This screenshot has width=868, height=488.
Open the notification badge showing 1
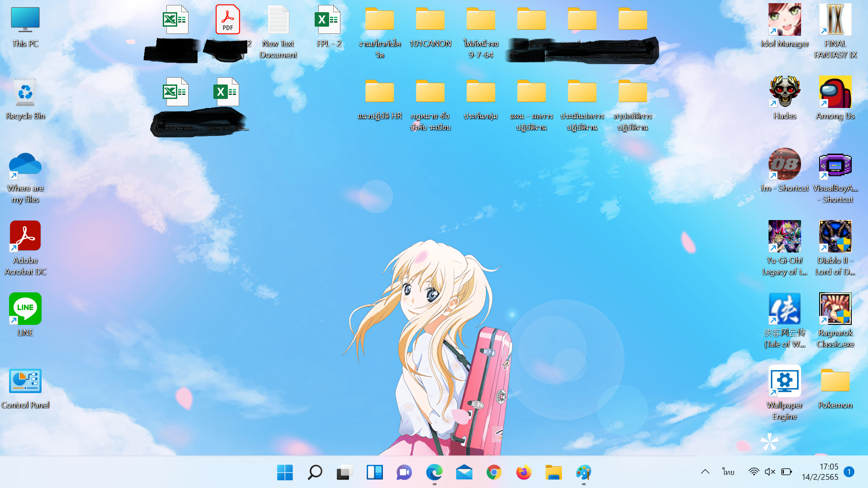click(x=849, y=472)
